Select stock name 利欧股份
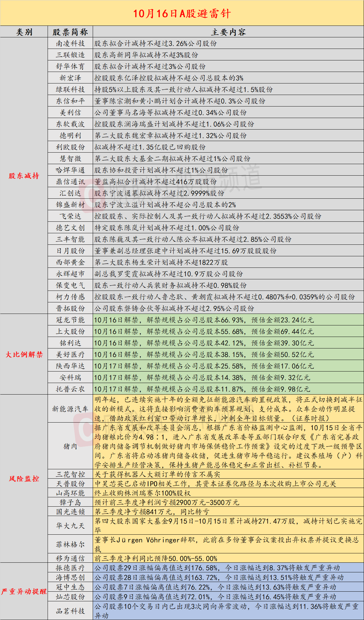Viewport: 364px width, 620px height. [70, 147]
